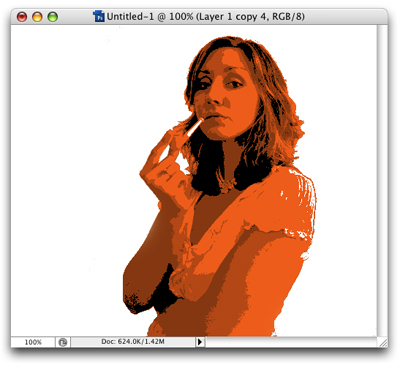
Task: Click the Untitled-1 window title text
Action: coord(205,16)
